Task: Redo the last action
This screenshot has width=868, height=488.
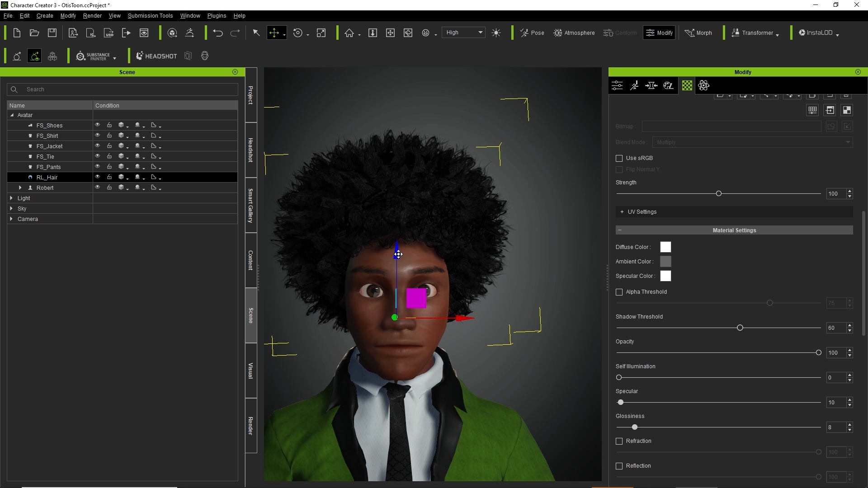Action: (x=235, y=33)
